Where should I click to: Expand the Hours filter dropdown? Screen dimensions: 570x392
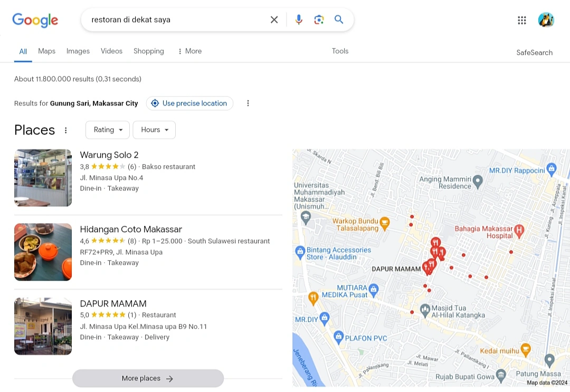154,130
